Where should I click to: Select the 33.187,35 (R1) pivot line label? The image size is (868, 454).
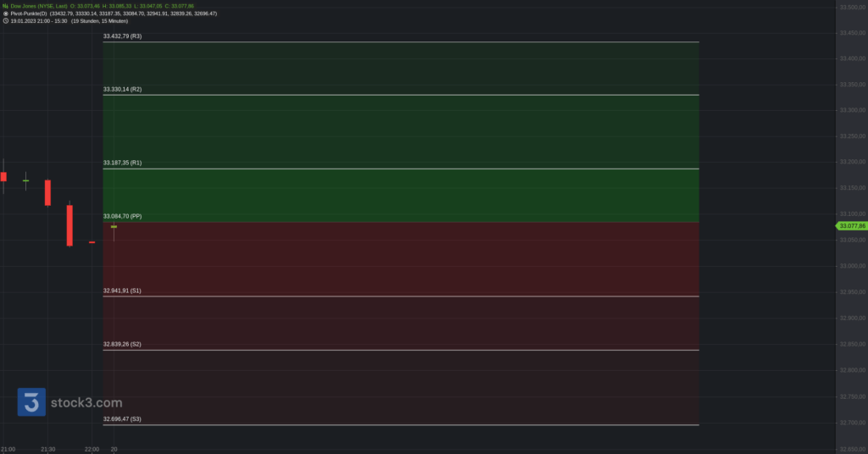122,163
